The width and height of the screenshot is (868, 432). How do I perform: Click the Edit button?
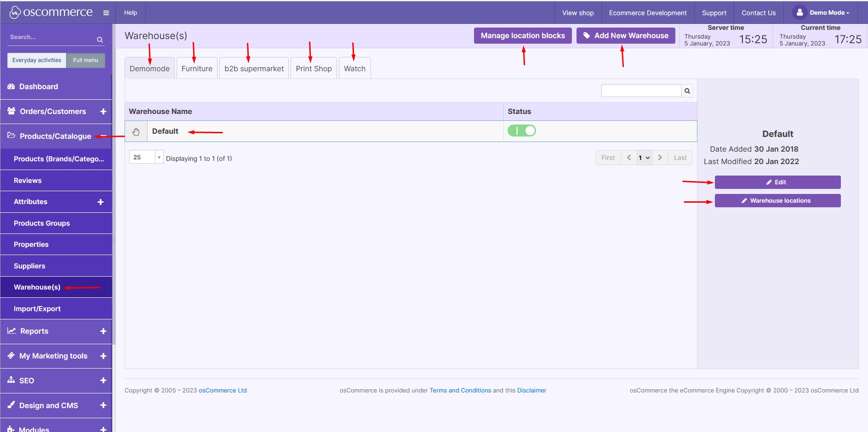[777, 182]
